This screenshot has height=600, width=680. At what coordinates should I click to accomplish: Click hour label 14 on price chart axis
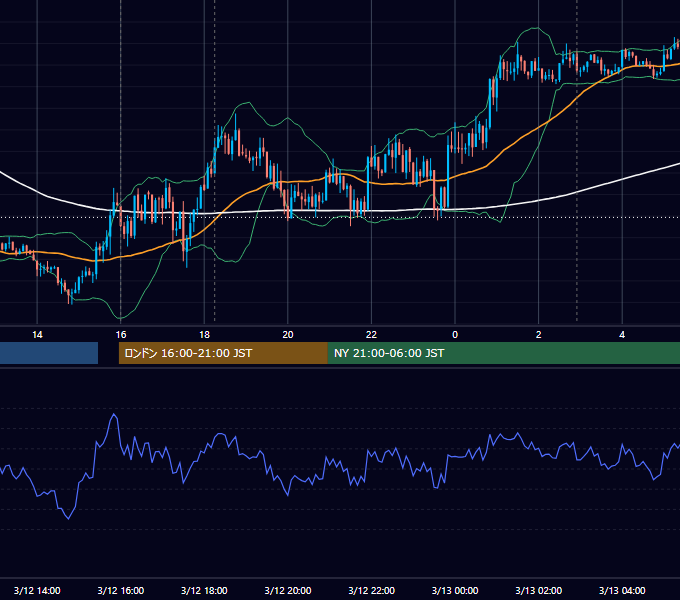(37, 335)
